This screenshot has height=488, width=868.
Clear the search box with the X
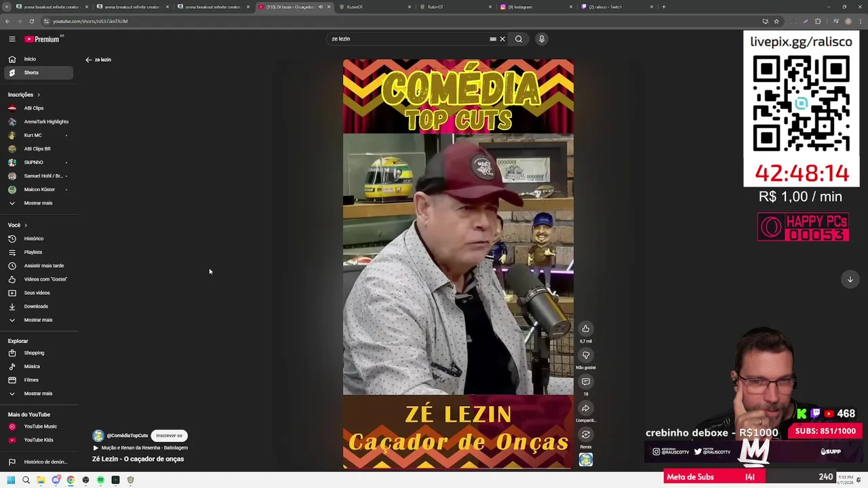click(502, 39)
